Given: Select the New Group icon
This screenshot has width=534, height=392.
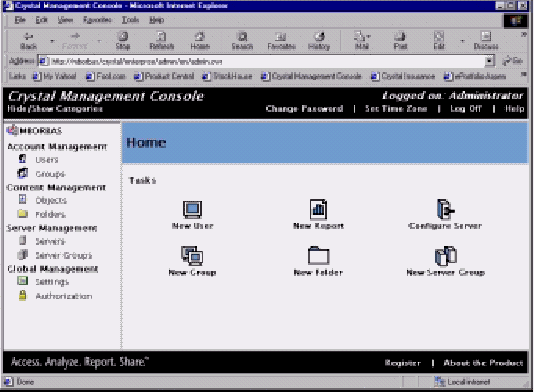Looking at the screenshot, I should 192,255.
